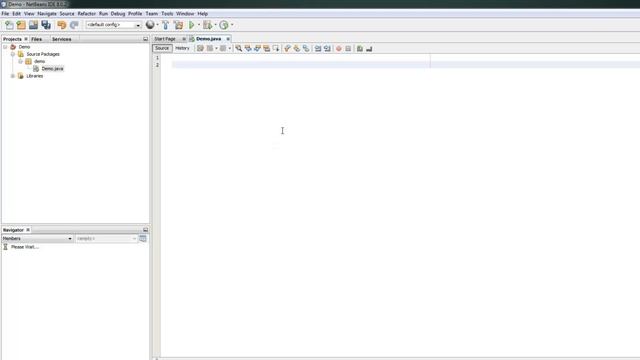The height and width of the screenshot is (360, 640).
Task: Collapse the demo package node
Action: coord(20,62)
